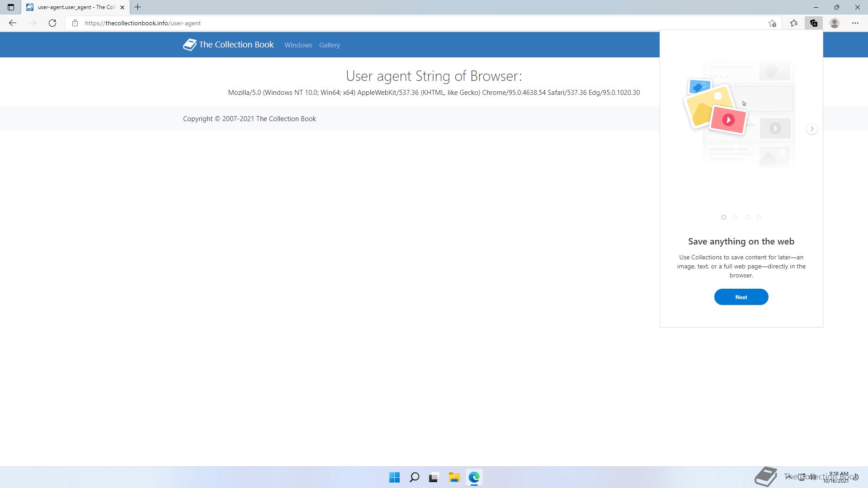Reload the current page

click(x=52, y=23)
